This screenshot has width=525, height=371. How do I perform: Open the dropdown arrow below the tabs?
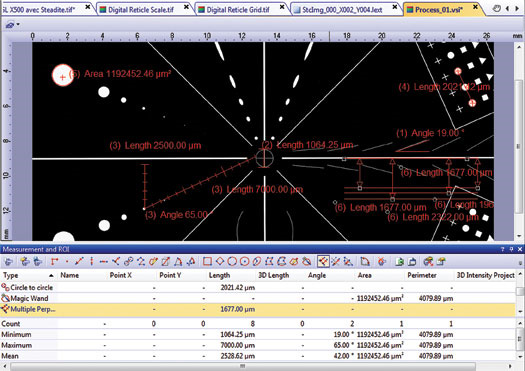click(x=18, y=24)
